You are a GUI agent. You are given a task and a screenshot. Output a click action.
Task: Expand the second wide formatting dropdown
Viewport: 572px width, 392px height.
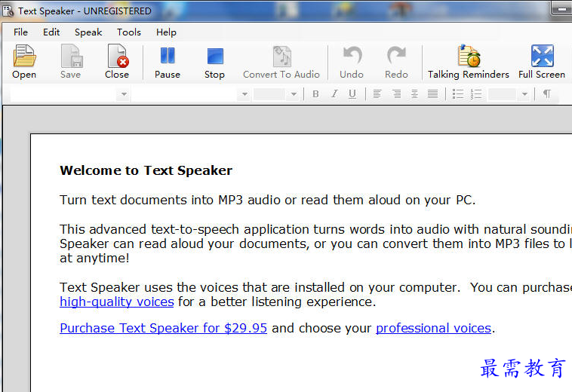click(x=244, y=94)
